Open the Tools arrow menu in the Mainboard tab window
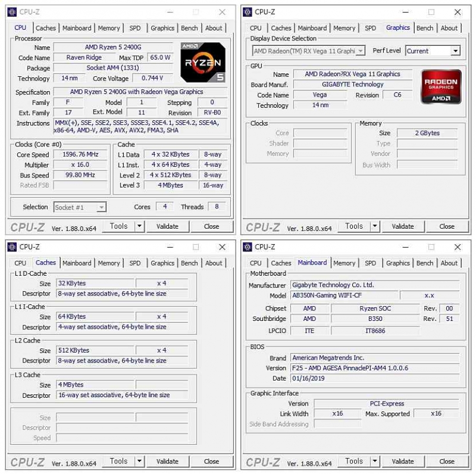476x474 pixels. (375, 461)
